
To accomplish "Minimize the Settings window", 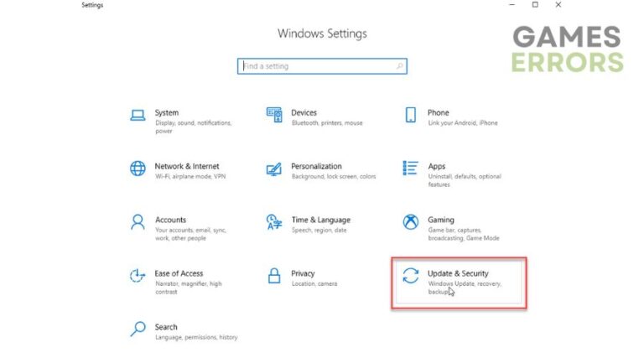I will 512,5.
